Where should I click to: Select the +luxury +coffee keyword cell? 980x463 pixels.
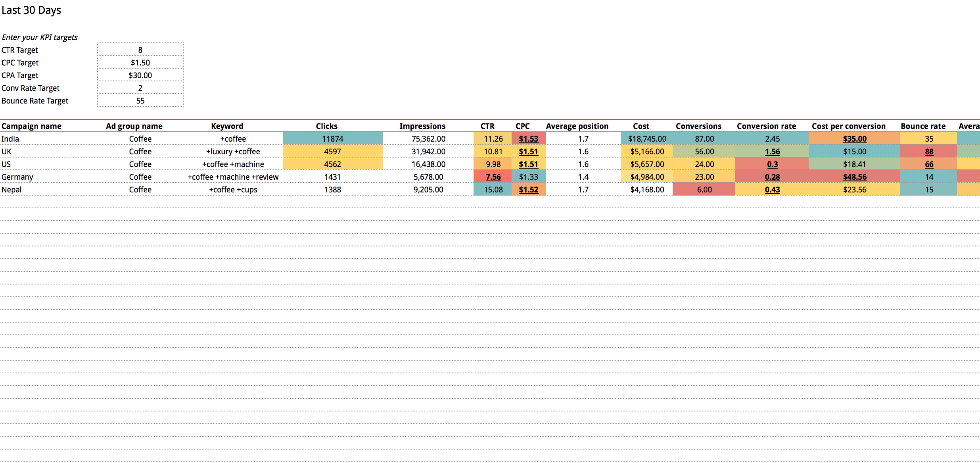point(233,152)
